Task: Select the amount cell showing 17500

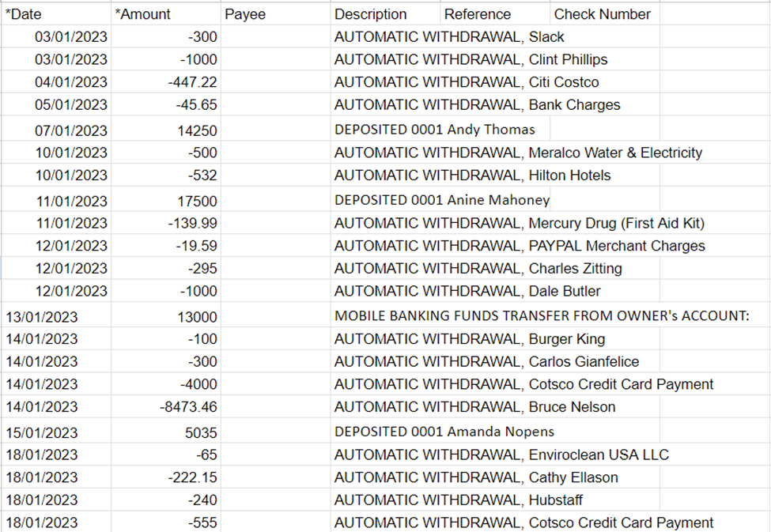Action: [165, 202]
